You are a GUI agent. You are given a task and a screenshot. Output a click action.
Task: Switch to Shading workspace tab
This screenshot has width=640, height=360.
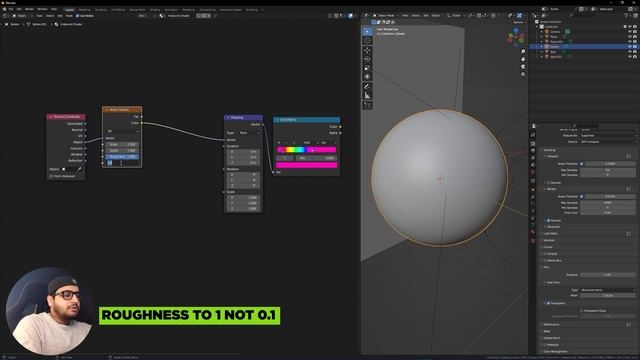155,9
